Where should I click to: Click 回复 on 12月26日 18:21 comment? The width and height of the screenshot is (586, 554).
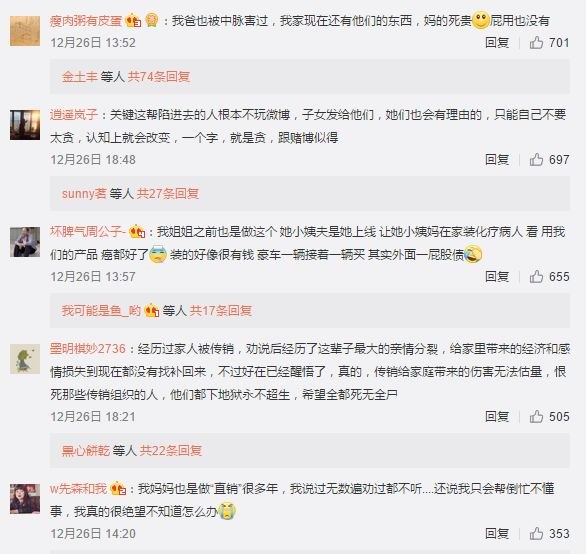coord(497,416)
